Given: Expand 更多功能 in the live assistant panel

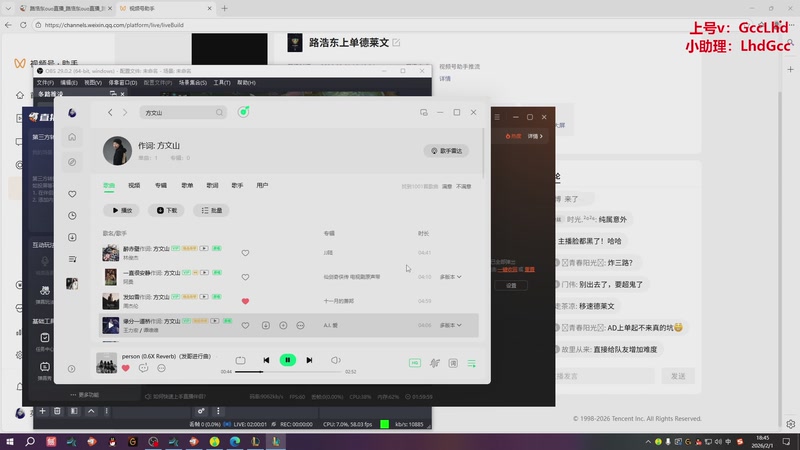Looking at the screenshot, I should click(x=85, y=395).
